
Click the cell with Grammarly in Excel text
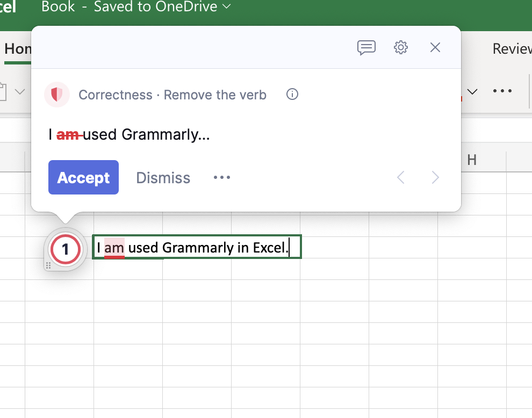click(197, 247)
